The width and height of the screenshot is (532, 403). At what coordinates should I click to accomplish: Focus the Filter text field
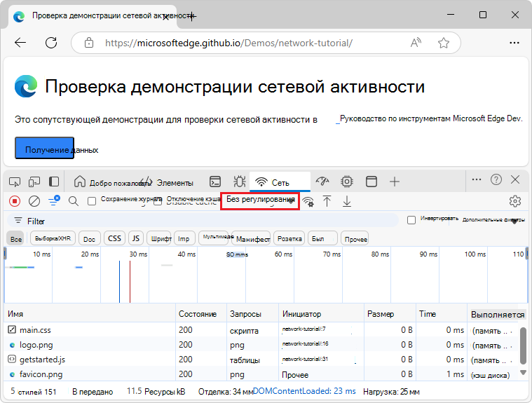[x=202, y=221]
